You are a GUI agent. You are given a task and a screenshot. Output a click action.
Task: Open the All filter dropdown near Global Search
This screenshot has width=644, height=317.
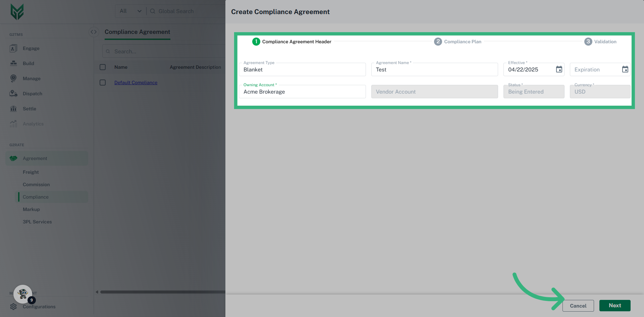pos(130,11)
